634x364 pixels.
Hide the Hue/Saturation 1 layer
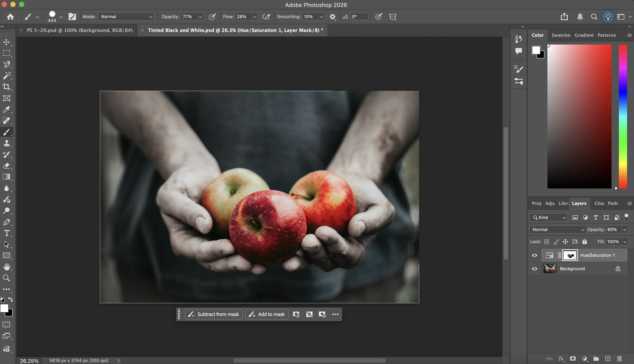(x=534, y=255)
